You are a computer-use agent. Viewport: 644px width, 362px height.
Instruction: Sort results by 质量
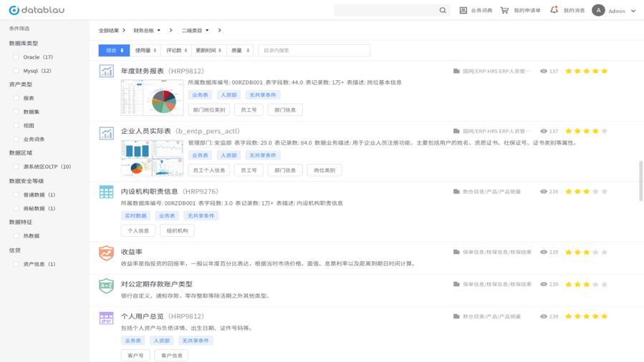[240, 50]
